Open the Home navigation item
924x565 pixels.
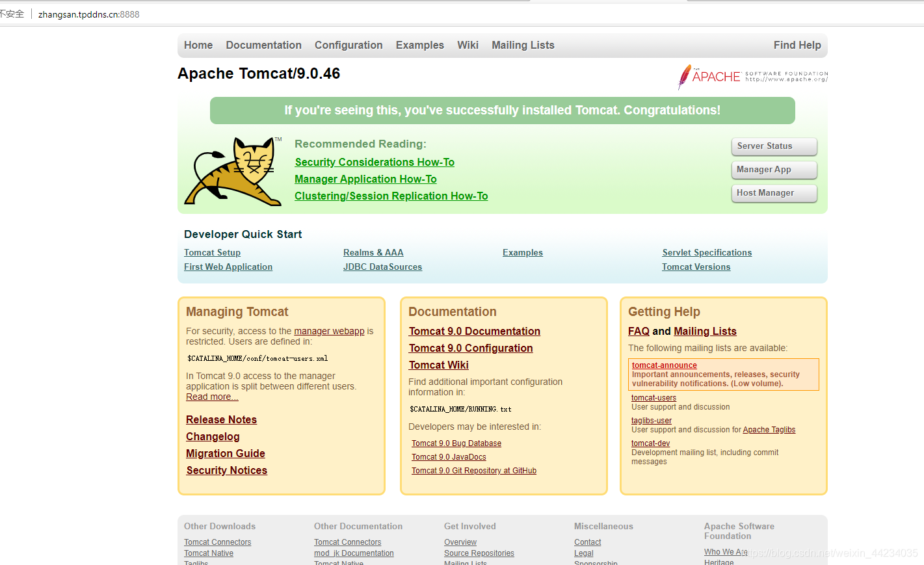(198, 46)
